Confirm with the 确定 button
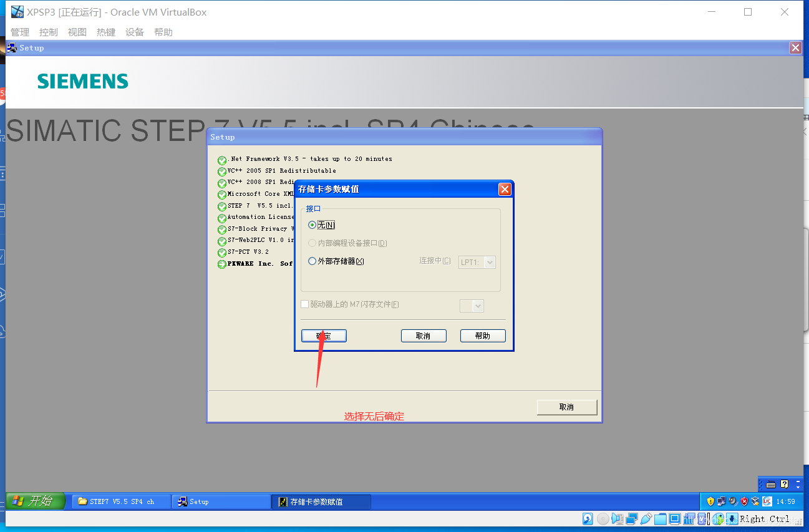 coord(324,336)
